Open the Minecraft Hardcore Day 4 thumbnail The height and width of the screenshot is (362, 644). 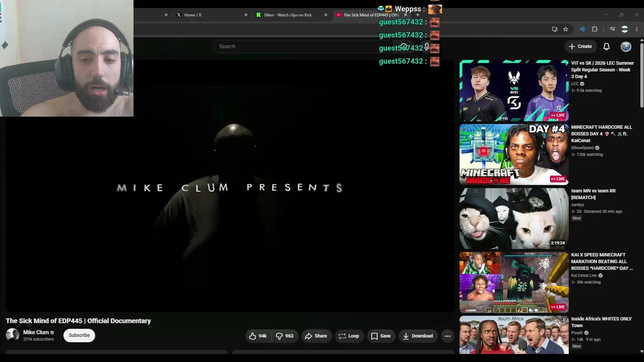pos(514,154)
